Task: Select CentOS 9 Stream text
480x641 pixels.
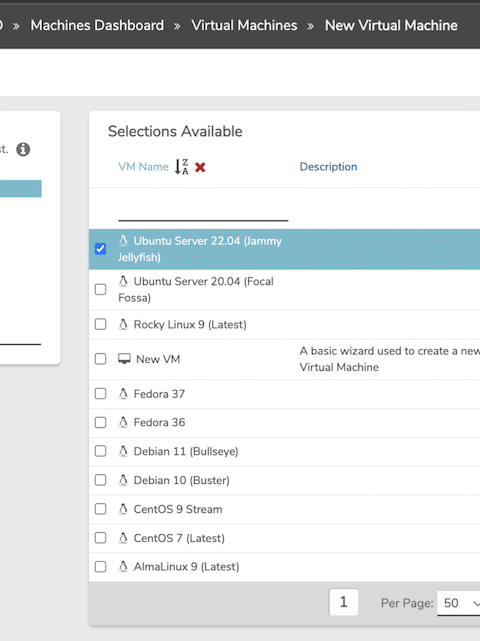Action: coord(178,509)
